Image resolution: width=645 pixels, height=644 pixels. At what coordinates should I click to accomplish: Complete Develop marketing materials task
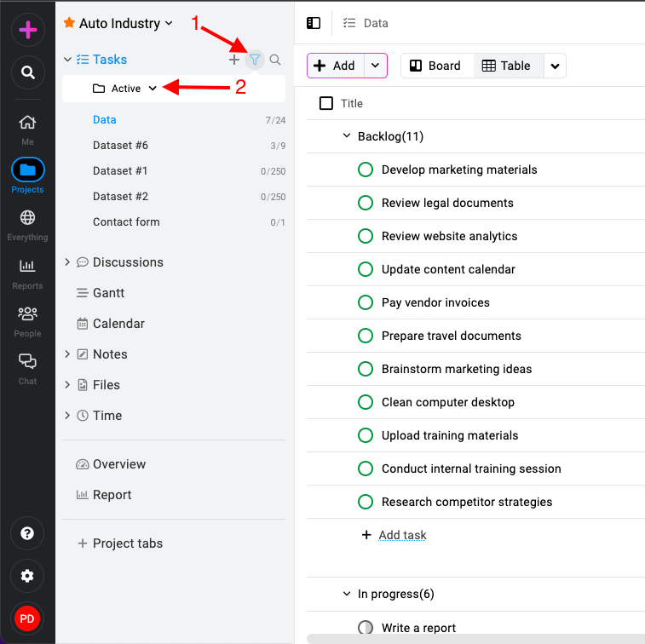click(366, 170)
